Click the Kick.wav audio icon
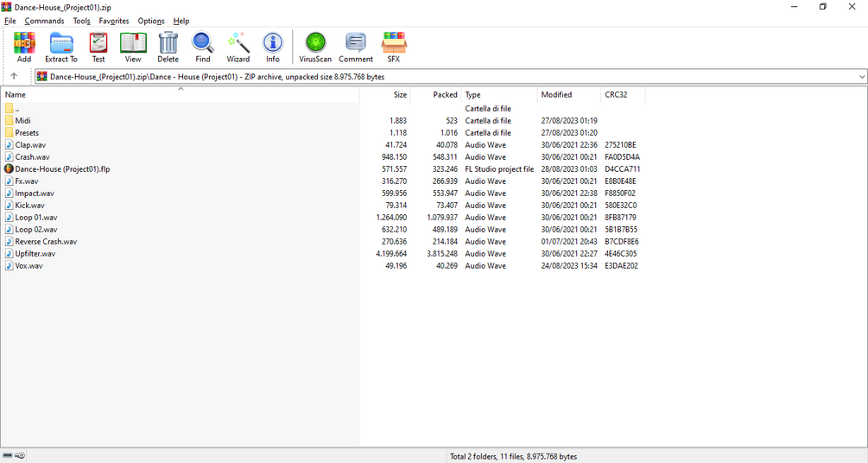Viewport: 868px width, 463px height. [9, 205]
